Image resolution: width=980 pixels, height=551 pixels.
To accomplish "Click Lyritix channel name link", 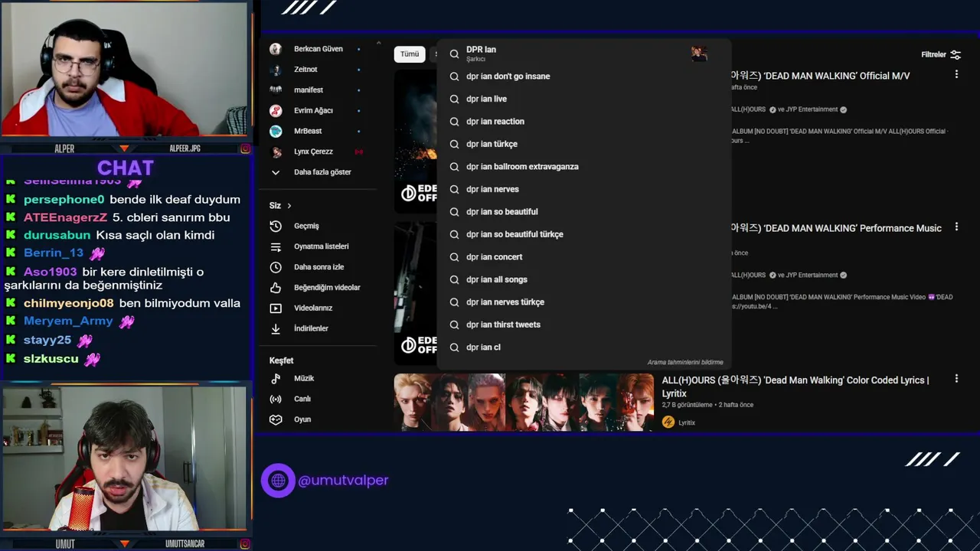I will pos(687,422).
